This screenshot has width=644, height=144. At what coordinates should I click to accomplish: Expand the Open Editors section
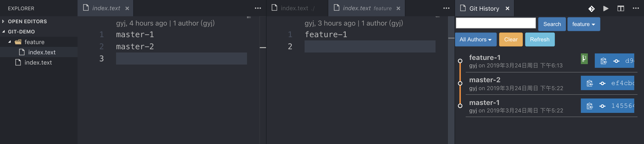pyautogui.click(x=3, y=22)
